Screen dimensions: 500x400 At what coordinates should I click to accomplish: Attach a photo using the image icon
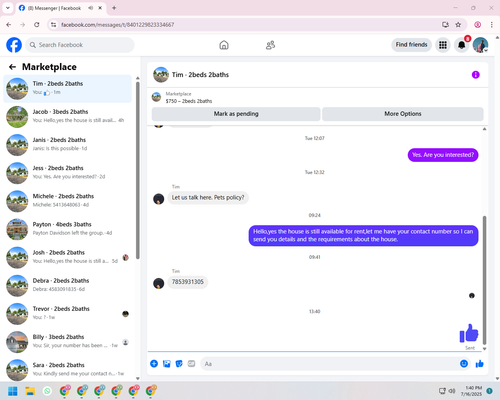(167, 364)
